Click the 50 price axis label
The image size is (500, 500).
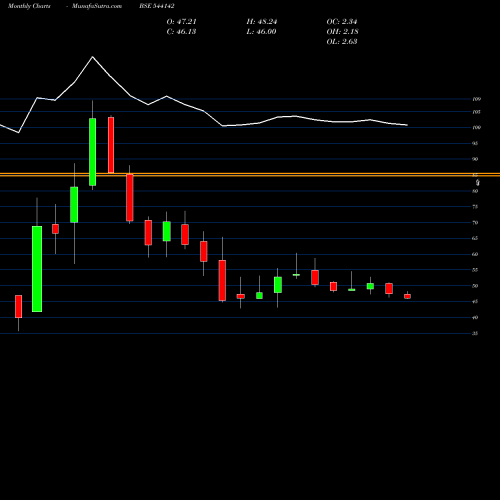tap(475, 286)
